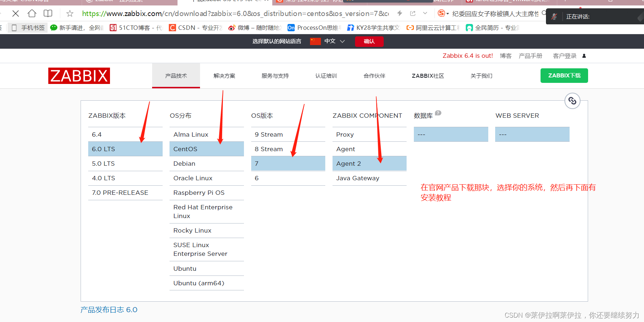This screenshot has height=322, width=644.
Task: Click the China flag language icon
Action: point(315,41)
